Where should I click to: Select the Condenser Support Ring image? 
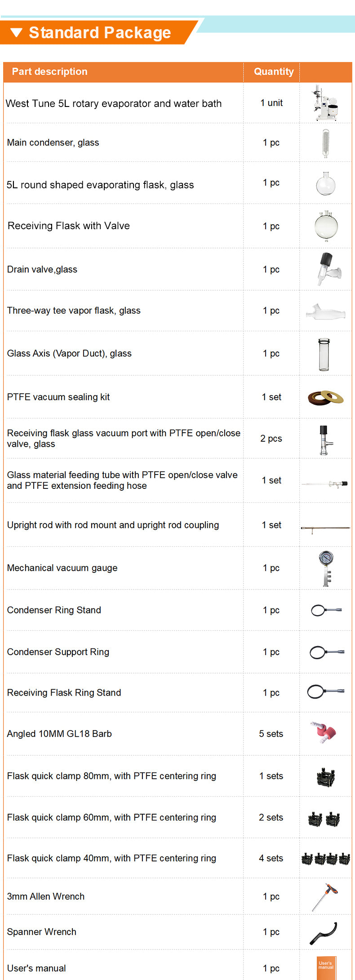tap(327, 652)
